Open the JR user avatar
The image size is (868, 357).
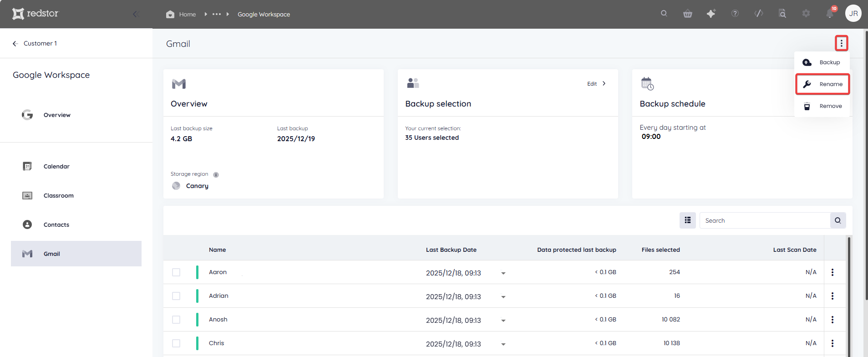pos(853,14)
